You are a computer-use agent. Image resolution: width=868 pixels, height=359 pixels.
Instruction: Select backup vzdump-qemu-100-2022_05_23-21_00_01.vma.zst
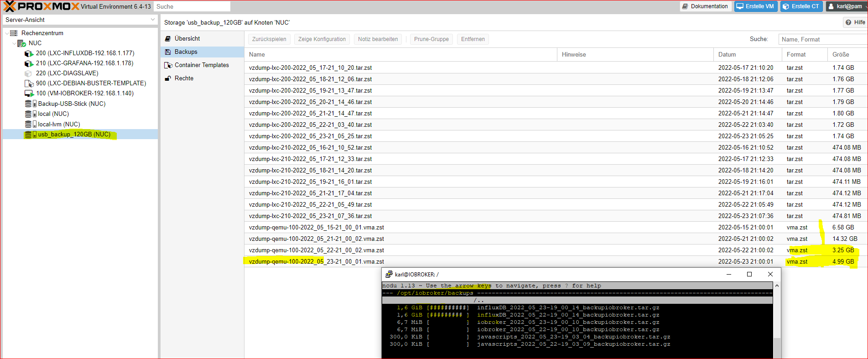[556, 261]
